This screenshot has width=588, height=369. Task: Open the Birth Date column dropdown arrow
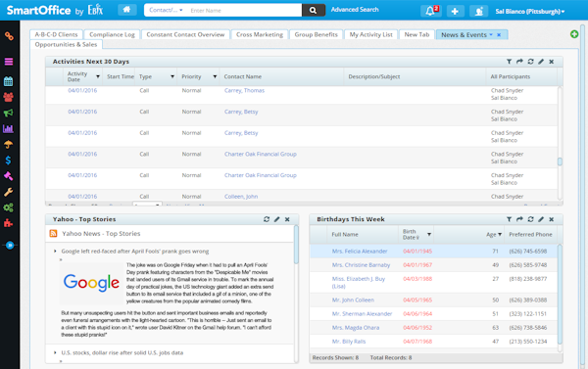[429, 234]
